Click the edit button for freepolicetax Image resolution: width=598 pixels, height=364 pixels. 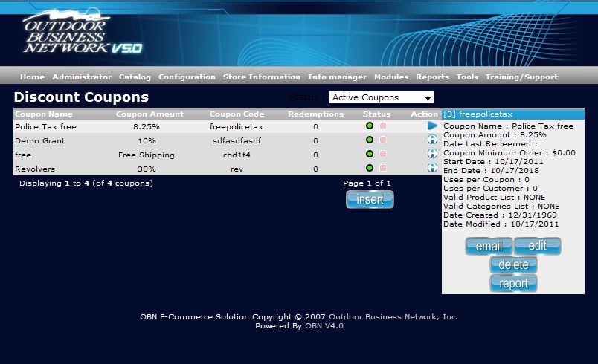tap(537, 246)
